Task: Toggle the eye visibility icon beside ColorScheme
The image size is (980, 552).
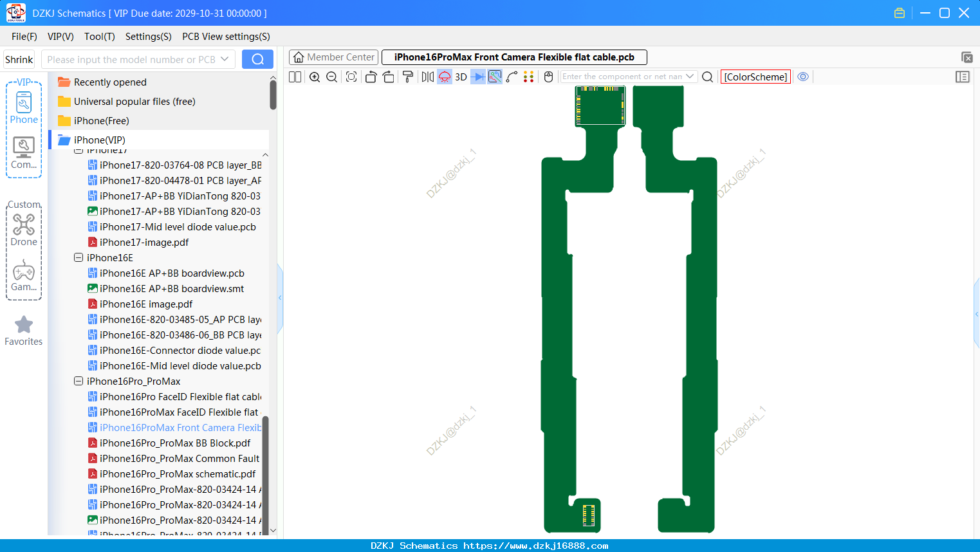Action: point(803,77)
